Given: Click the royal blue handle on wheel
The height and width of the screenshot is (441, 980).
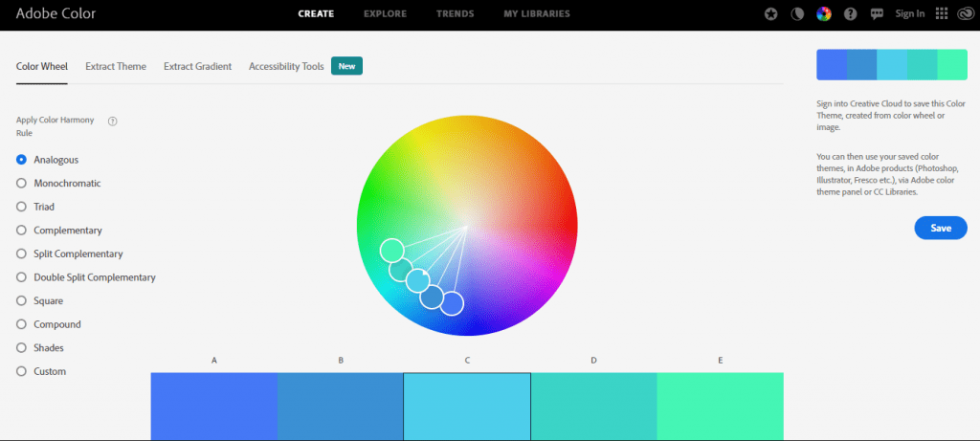Looking at the screenshot, I should click(x=452, y=303).
